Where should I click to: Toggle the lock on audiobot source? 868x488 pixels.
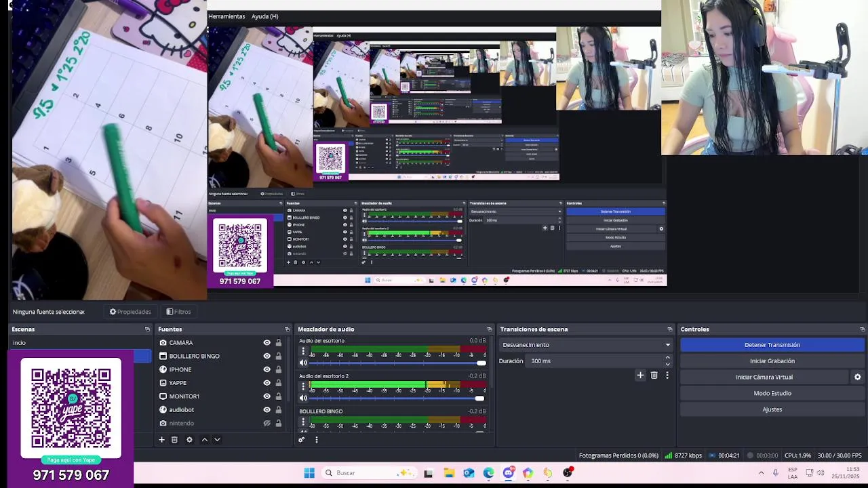[x=278, y=409]
